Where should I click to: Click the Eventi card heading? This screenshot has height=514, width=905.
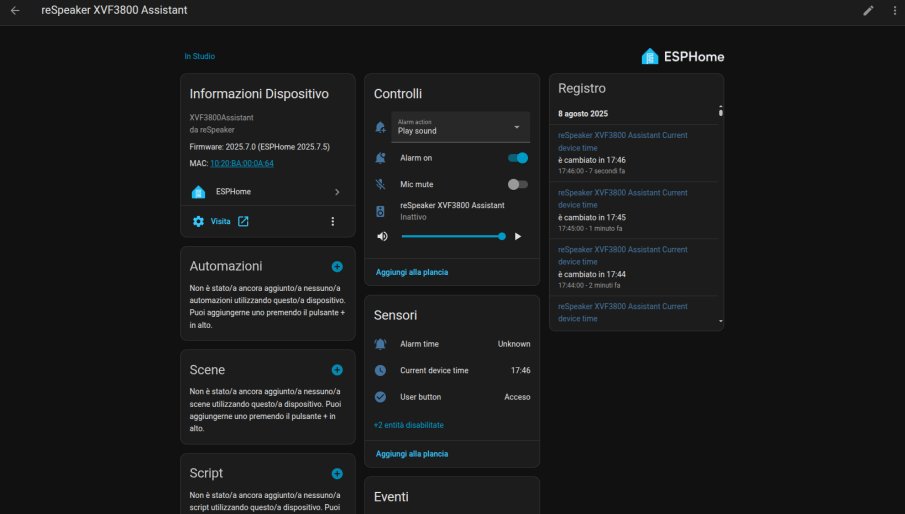[391, 497]
